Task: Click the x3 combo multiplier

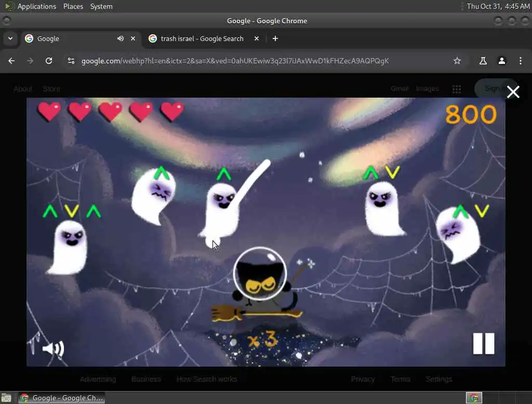Action: click(x=262, y=339)
